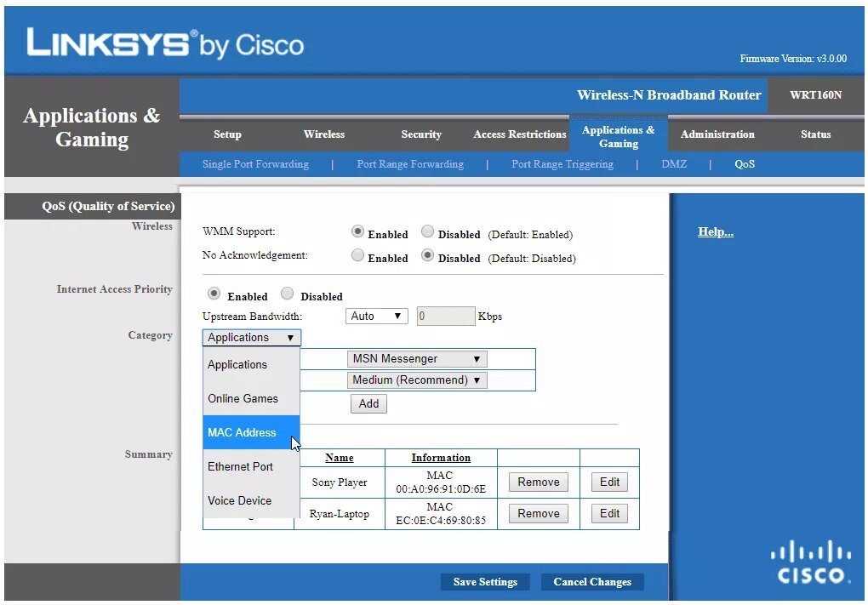Screen dimensions: 868x605
Task: Remove the Ryan-Laptop entry
Action: pos(539,514)
